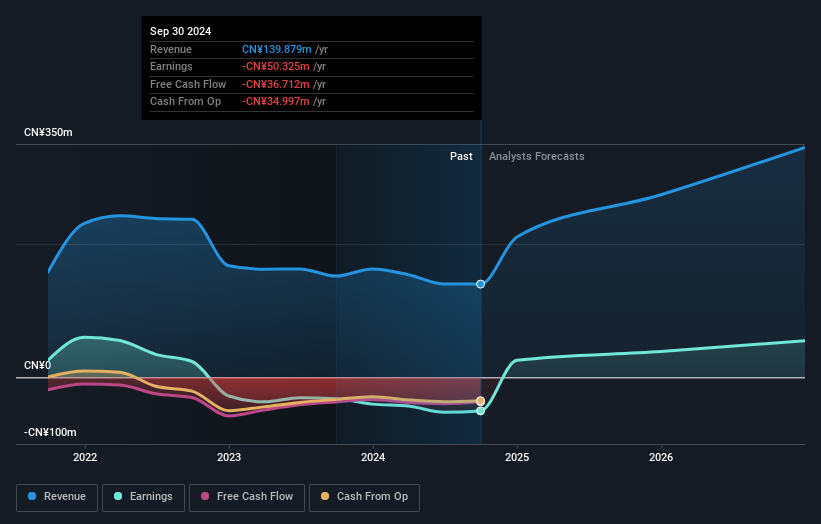Click the Sep 30 2024 tooltip date
The image size is (821, 524).
click(x=181, y=31)
